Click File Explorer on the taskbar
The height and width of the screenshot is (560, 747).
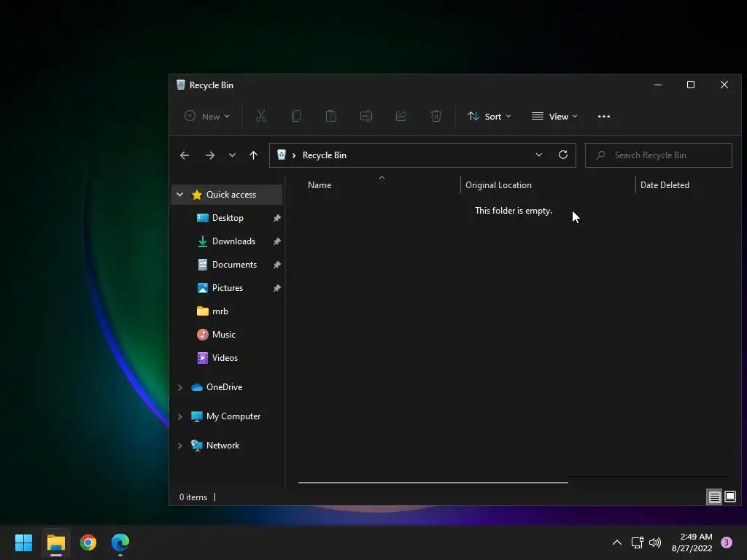click(55, 542)
